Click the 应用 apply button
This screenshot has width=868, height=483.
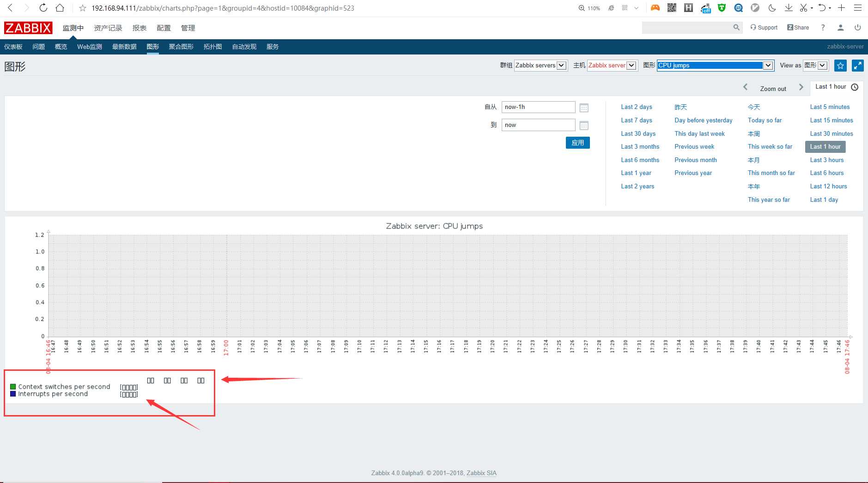pyautogui.click(x=577, y=143)
